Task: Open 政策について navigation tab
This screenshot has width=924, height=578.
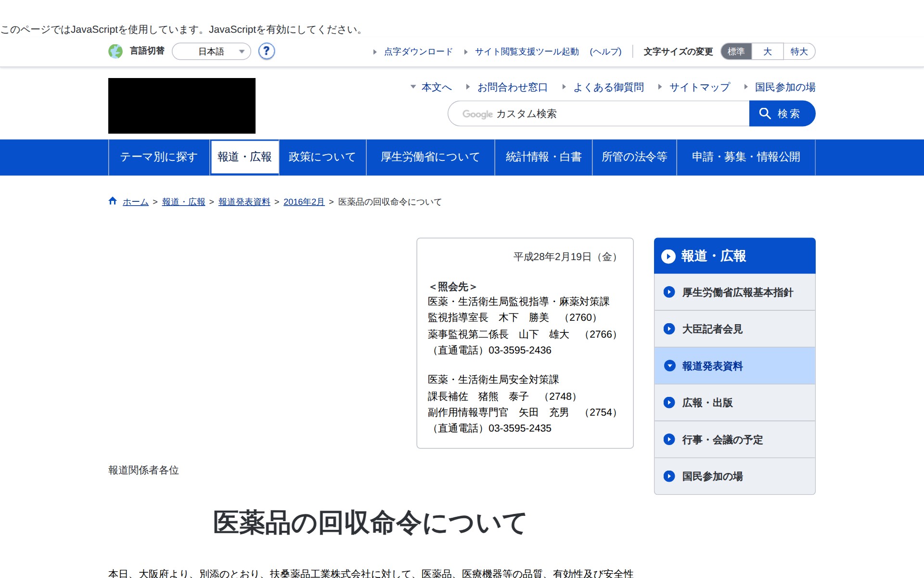Action: pos(322,157)
